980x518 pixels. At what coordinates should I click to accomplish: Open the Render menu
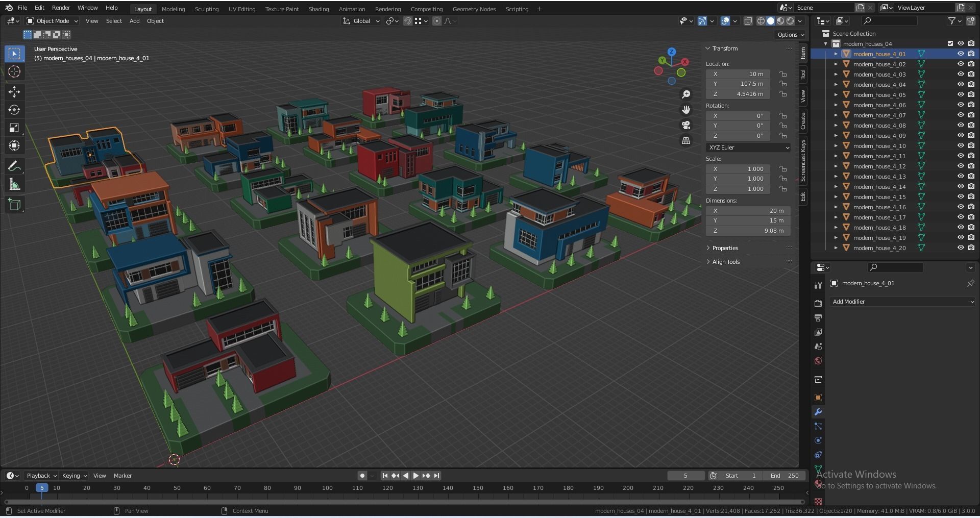pyautogui.click(x=61, y=8)
